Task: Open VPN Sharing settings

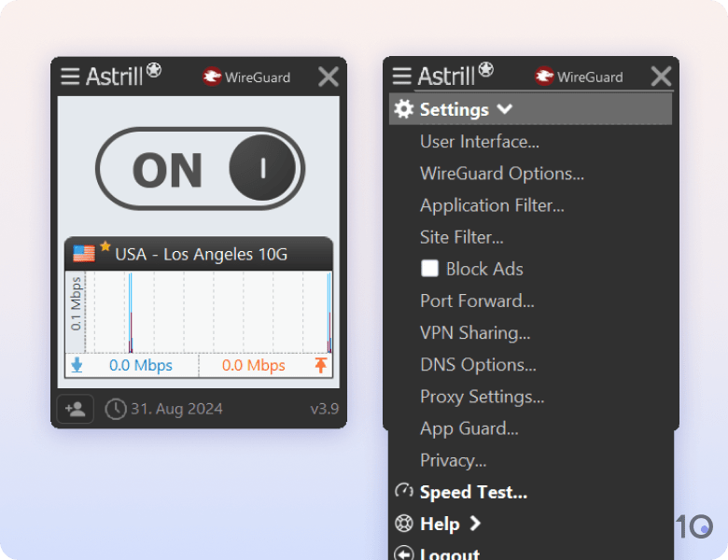Action: coord(475,333)
